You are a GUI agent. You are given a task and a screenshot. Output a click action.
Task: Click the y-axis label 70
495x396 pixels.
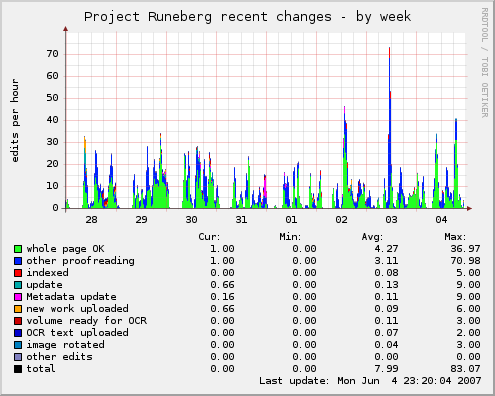coord(53,54)
